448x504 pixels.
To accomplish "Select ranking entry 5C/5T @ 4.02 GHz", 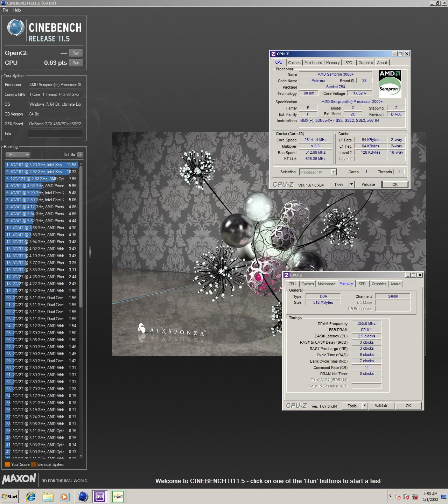I will pos(42,185).
